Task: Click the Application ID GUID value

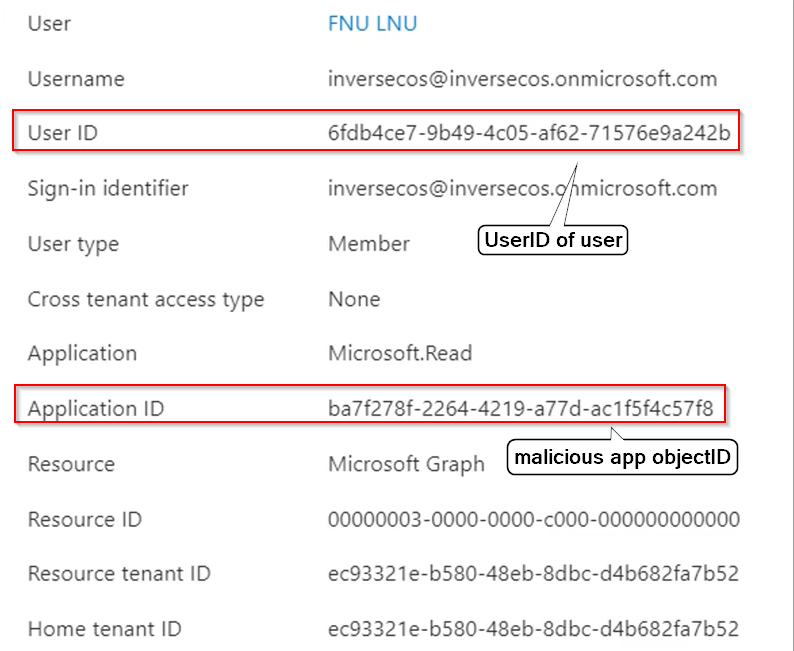Action: pyautogui.click(x=521, y=408)
